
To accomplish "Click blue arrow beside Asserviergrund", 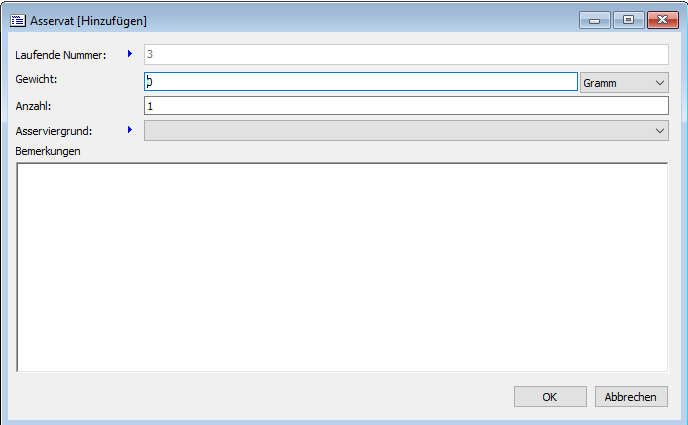I will (129, 129).
